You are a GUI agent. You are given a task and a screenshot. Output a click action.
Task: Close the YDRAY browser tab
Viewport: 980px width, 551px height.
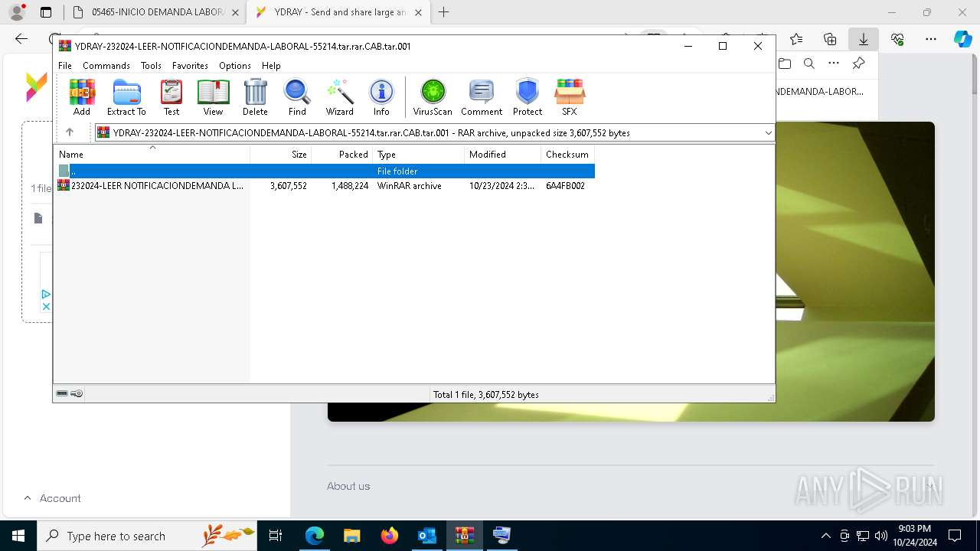point(418,12)
